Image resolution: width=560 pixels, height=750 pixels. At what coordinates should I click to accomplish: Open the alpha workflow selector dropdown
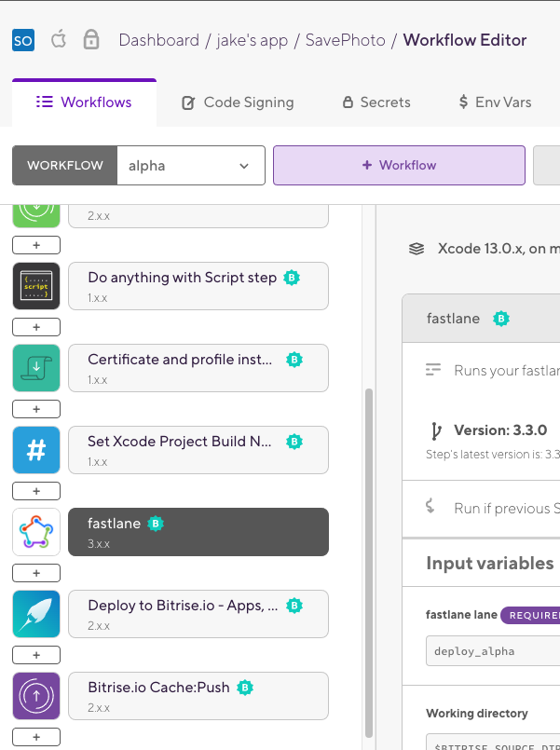pos(191,166)
